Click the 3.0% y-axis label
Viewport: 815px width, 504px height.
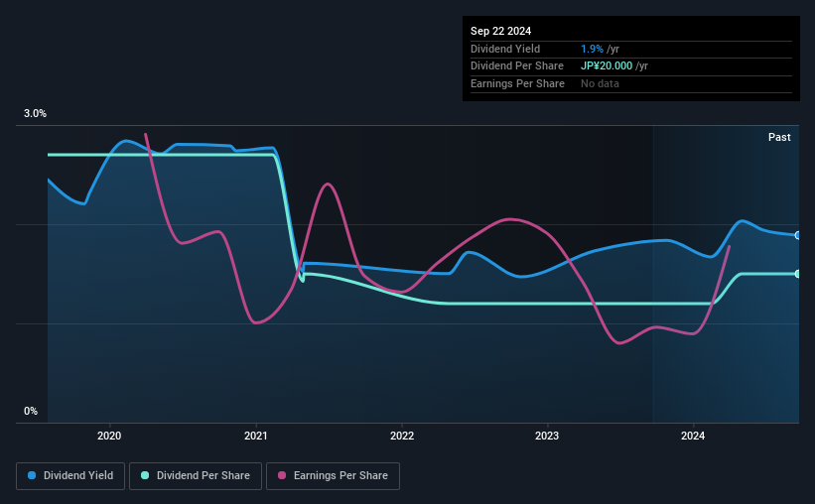pos(35,113)
